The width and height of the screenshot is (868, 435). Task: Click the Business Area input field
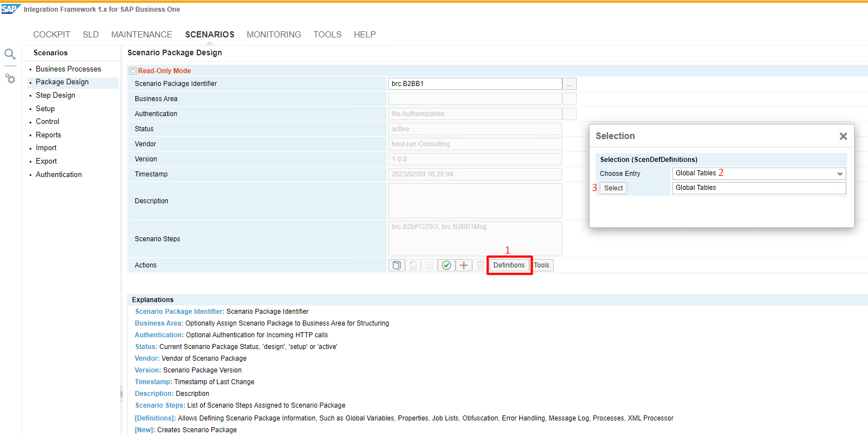(475, 99)
